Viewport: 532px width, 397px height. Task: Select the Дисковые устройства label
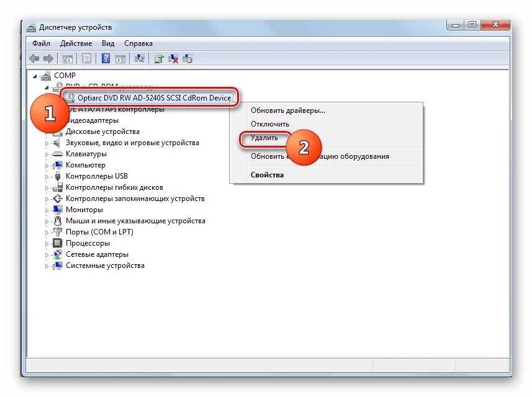102,132
